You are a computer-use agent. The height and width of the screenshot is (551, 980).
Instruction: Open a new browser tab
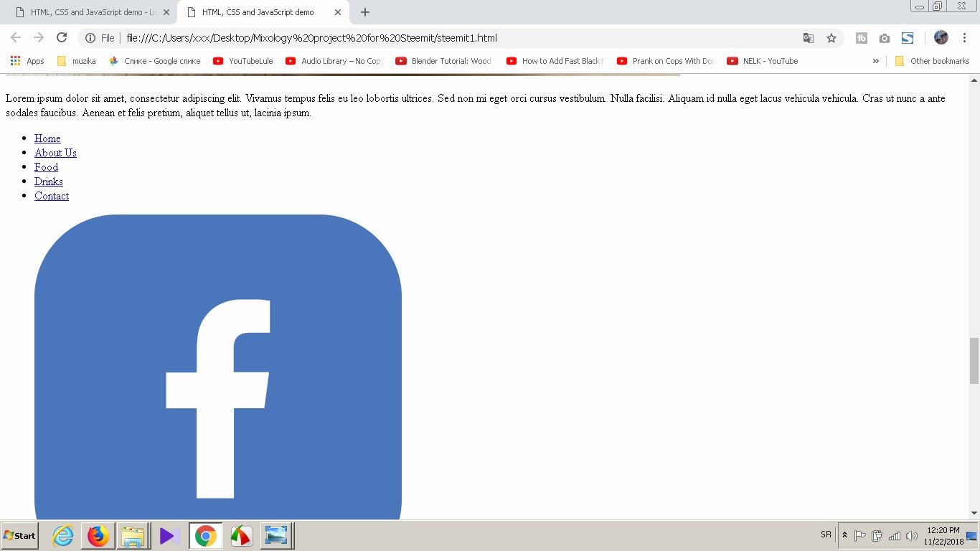click(x=365, y=12)
